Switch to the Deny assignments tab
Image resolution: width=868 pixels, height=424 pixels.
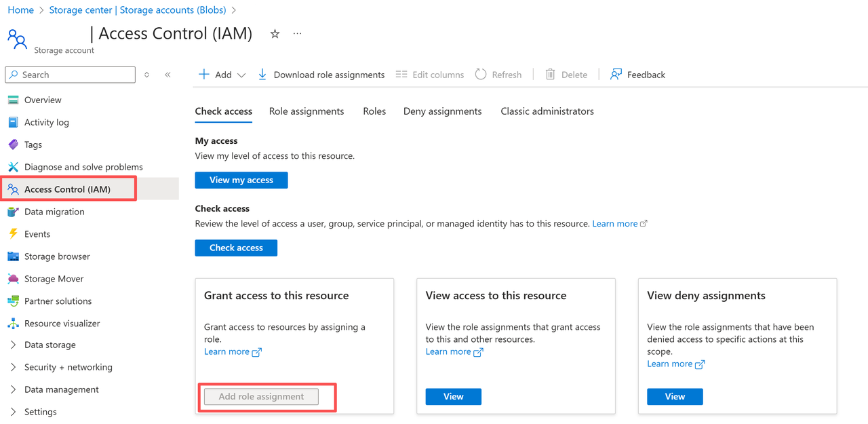point(442,111)
